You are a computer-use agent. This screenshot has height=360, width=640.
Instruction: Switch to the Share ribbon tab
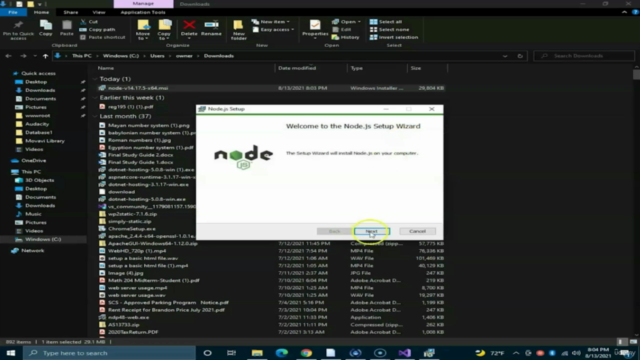71,12
